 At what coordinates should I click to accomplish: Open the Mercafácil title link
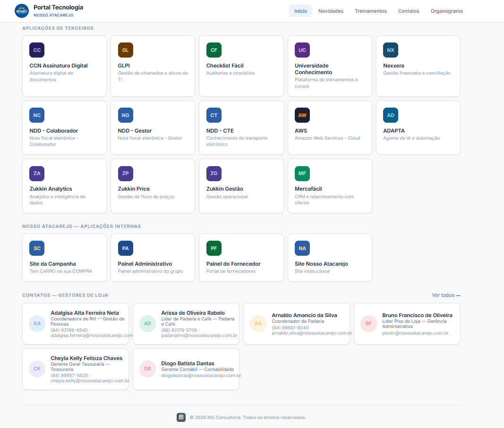[x=308, y=189]
